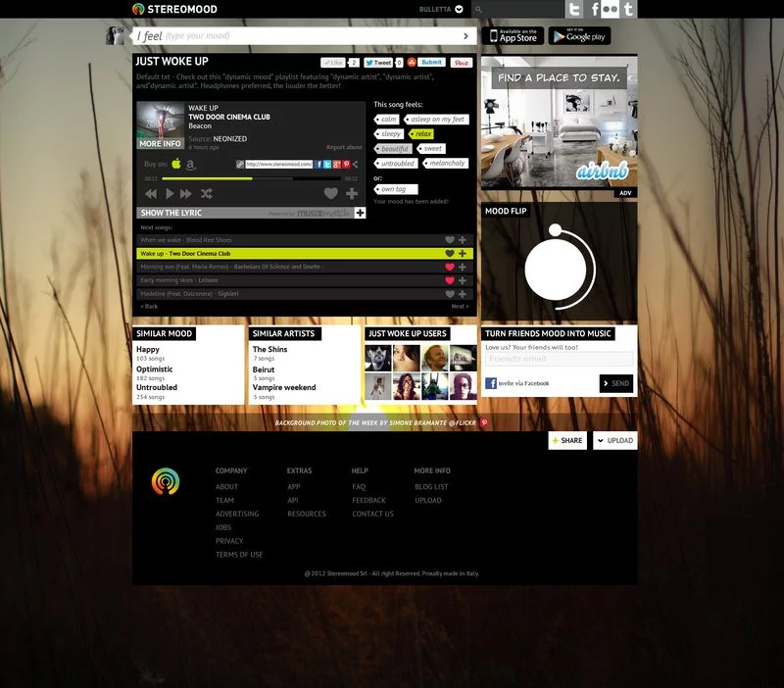Toggle the relax mood tag
Screen dimensions: 784x688
(421, 134)
